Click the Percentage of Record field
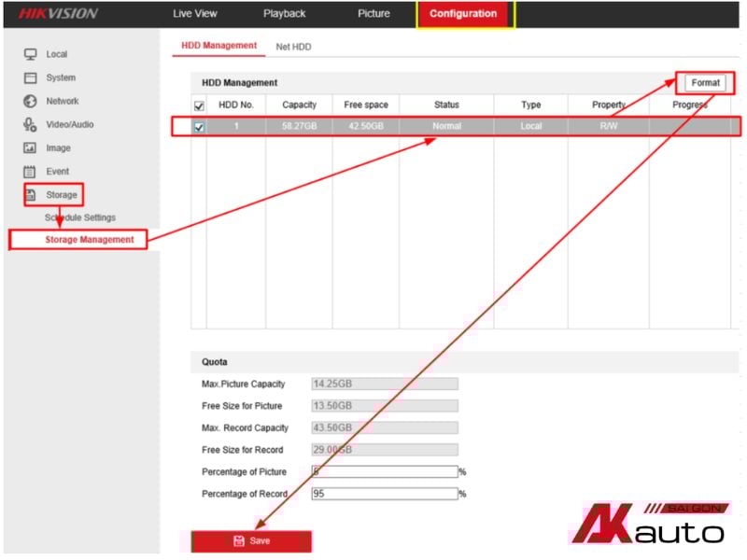747x560 pixels. click(384, 494)
